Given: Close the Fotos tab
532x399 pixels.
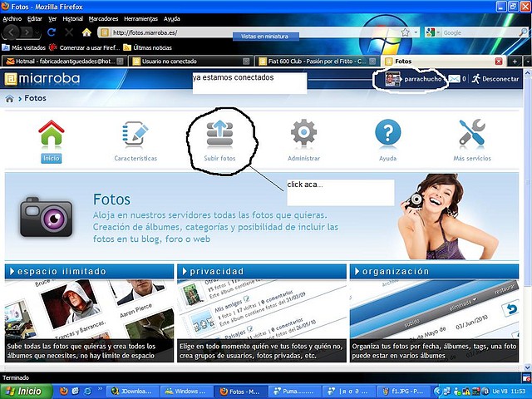Looking at the screenshot, I should click(499, 62).
